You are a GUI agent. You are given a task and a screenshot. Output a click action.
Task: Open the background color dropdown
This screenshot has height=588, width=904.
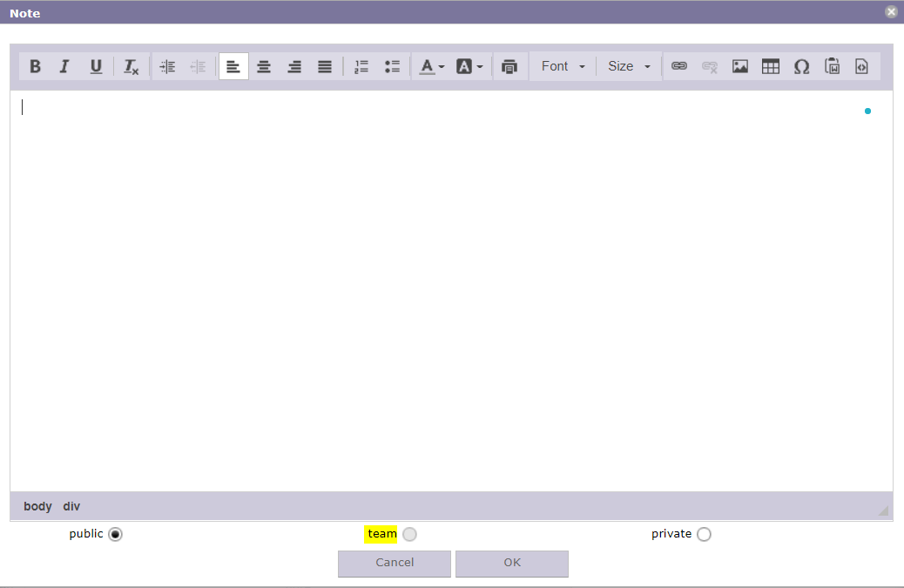(469, 66)
